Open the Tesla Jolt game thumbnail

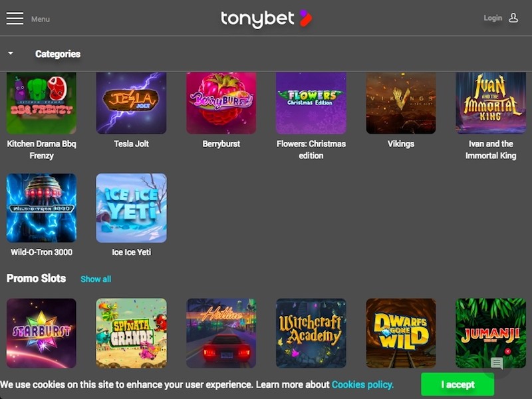pos(131,103)
